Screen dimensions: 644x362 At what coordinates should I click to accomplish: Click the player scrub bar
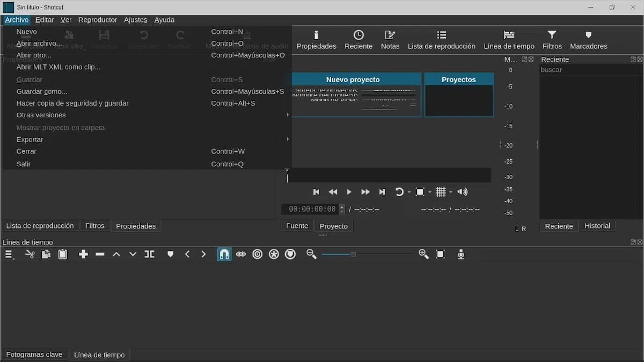point(389,175)
